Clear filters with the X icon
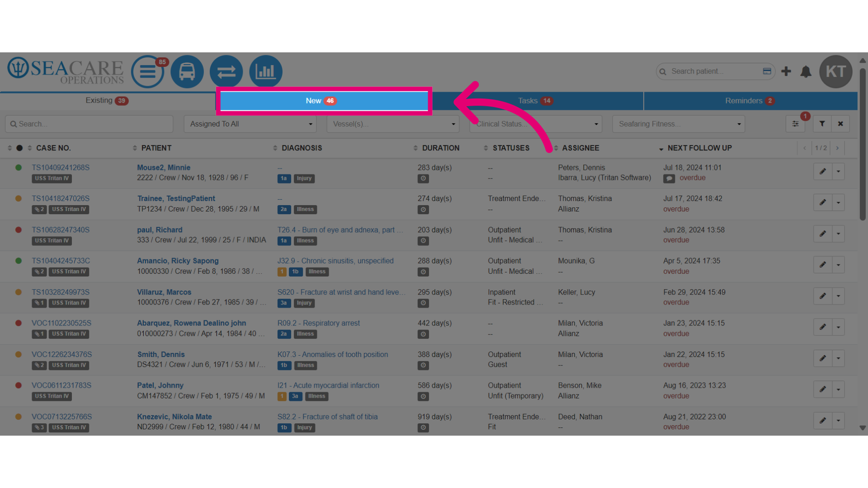868x488 pixels. point(840,124)
